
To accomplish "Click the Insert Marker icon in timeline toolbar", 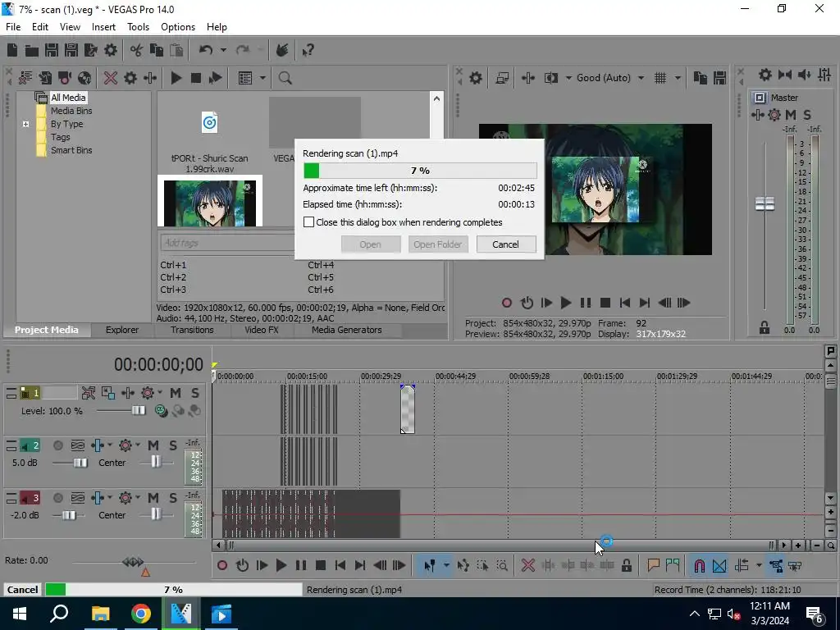I will [x=653, y=565].
